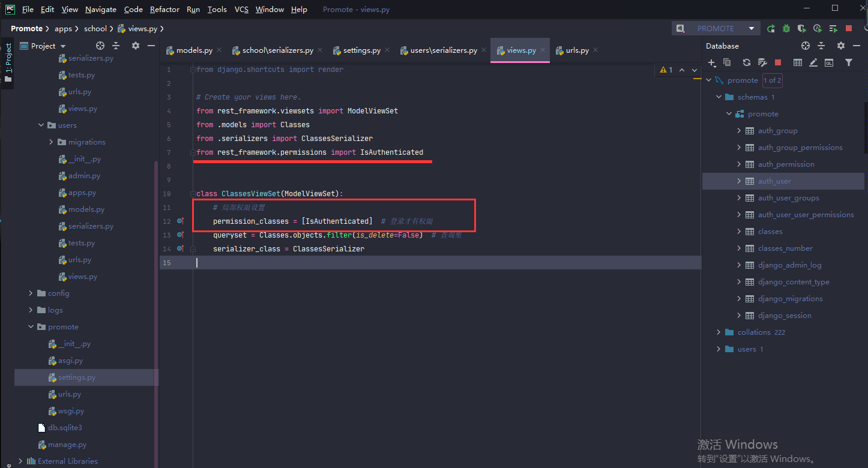
Task: Collapse the schemas node in Database
Action: [719, 97]
